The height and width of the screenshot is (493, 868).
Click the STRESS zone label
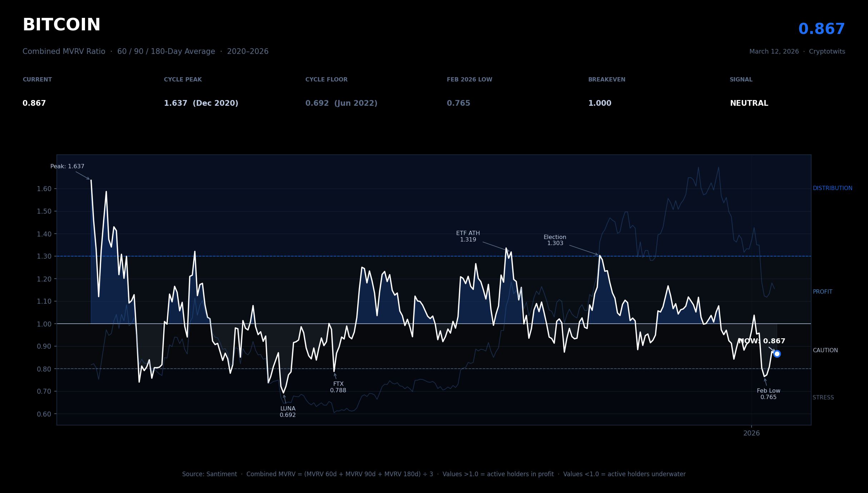(x=823, y=398)
